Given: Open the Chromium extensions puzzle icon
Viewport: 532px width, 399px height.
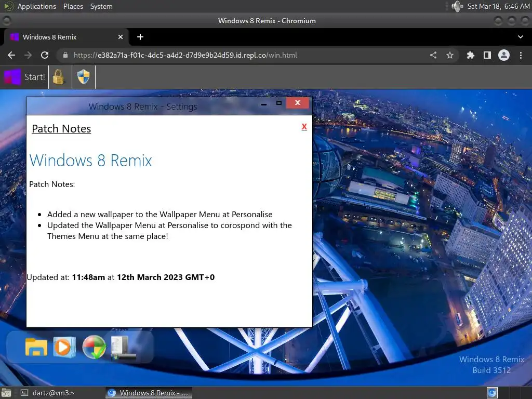Looking at the screenshot, I should pyautogui.click(x=470, y=55).
